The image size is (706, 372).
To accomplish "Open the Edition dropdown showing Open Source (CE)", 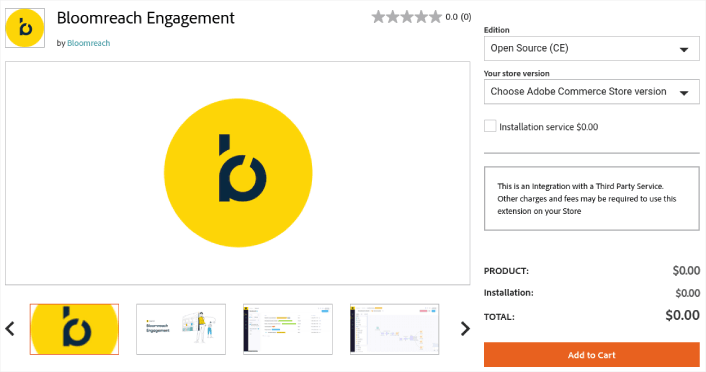I will (592, 48).
